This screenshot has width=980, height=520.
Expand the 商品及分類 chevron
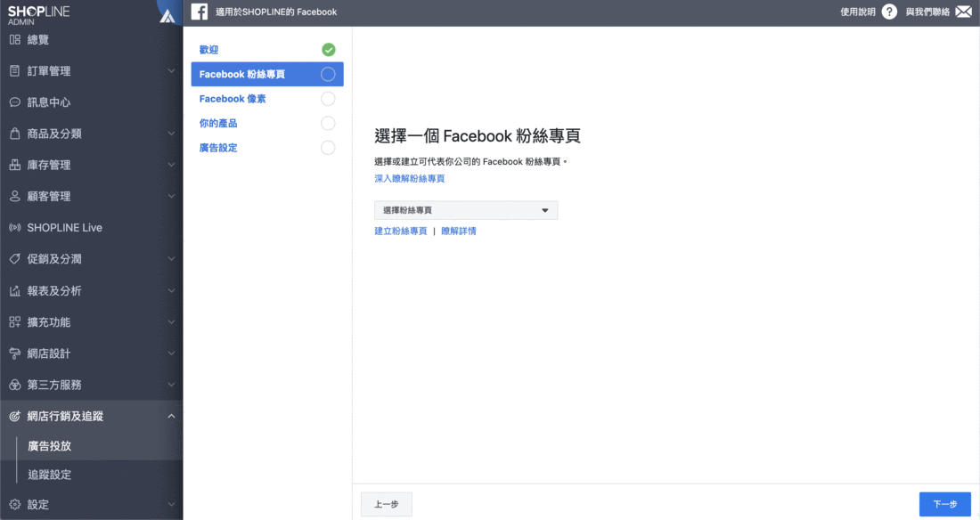pos(171,134)
